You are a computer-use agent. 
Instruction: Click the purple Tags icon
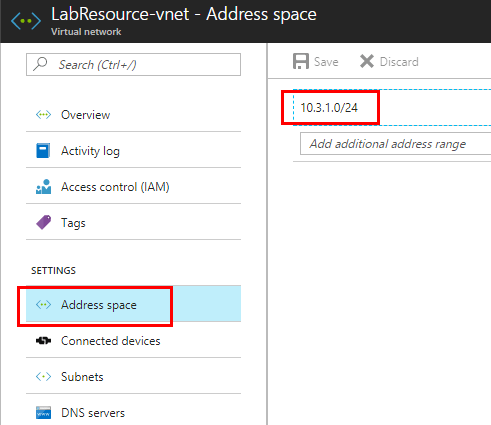pyautogui.click(x=43, y=222)
